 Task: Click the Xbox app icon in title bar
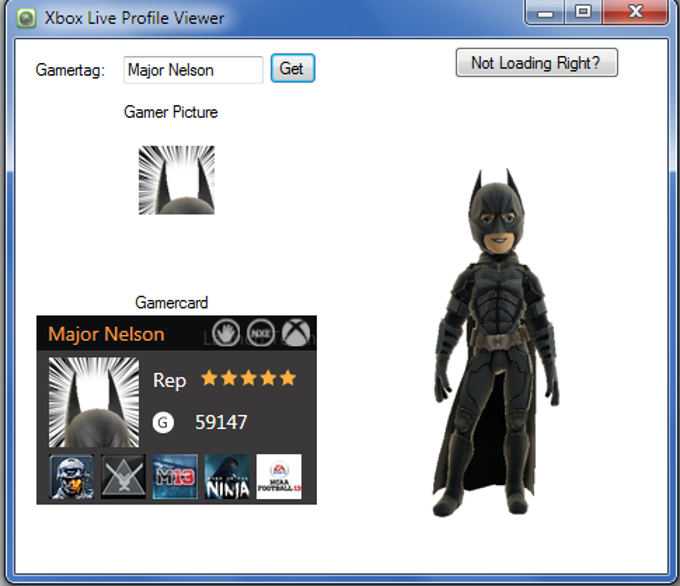(x=26, y=18)
